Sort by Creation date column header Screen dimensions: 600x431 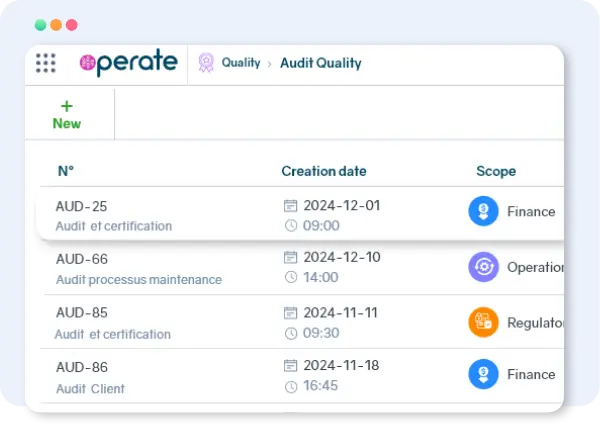click(x=323, y=171)
